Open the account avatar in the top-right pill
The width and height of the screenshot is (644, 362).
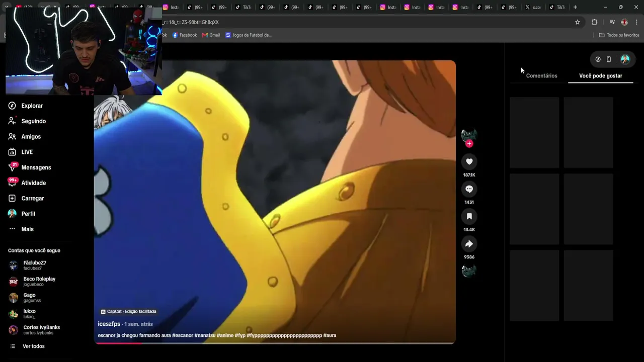625,59
